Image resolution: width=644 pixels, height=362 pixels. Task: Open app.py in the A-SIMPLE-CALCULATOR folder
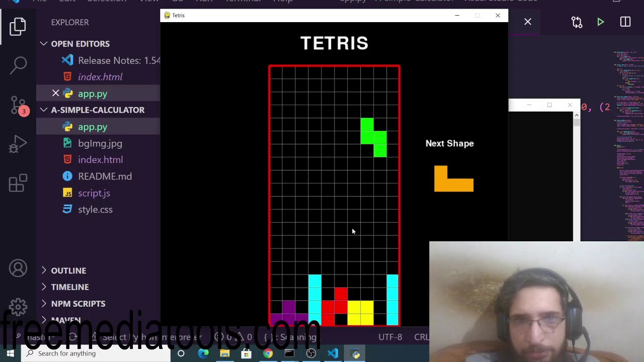pos(98,127)
